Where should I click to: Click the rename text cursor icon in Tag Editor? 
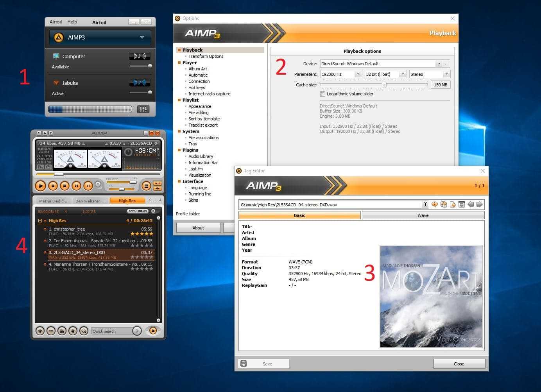tap(425, 204)
